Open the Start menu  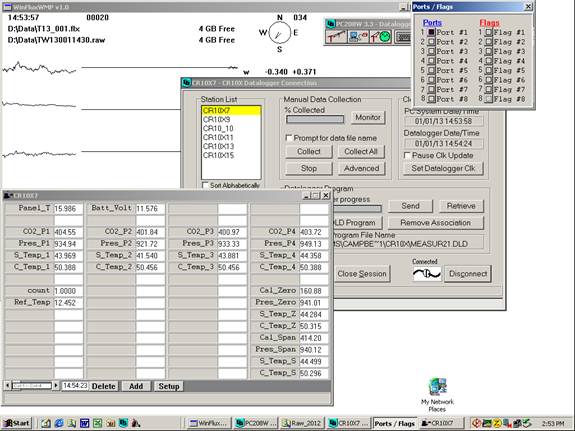coord(17,423)
